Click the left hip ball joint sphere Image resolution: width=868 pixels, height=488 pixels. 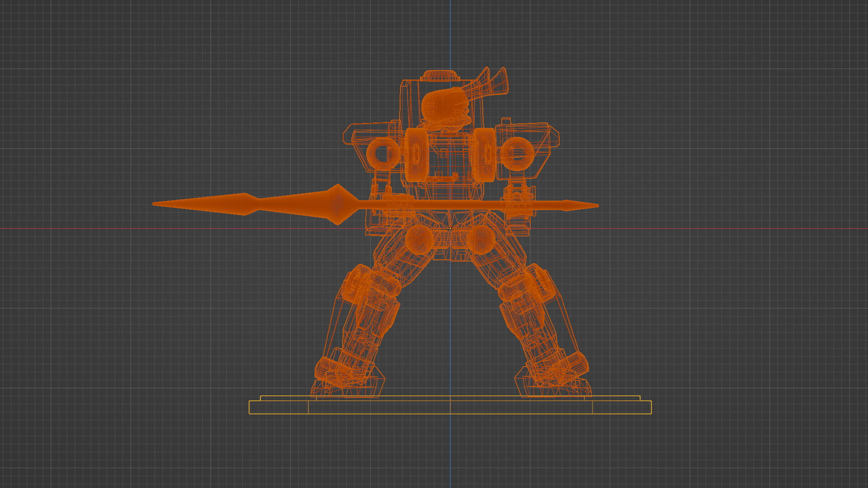click(x=420, y=239)
